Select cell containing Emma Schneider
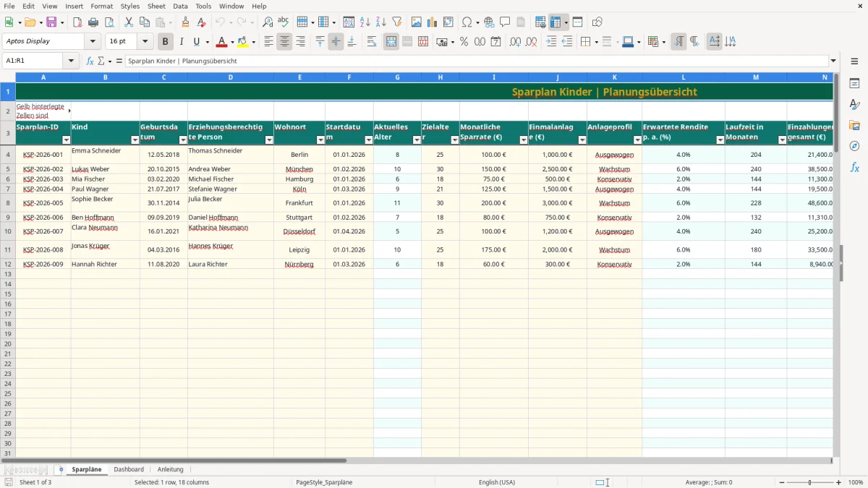The width and height of the screenshot is (868, 488). coord(105,154)
